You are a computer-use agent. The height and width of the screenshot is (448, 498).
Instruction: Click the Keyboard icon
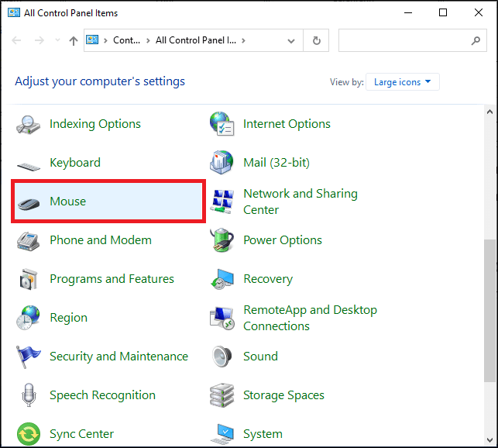pyautogui.click(x=29, y=164)
